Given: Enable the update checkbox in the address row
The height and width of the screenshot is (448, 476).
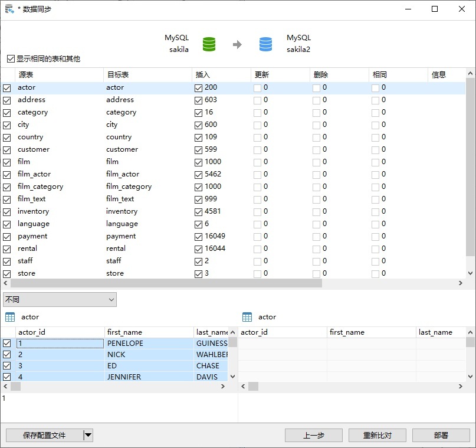Looking at the screenshot, I should tap(257, 100).
